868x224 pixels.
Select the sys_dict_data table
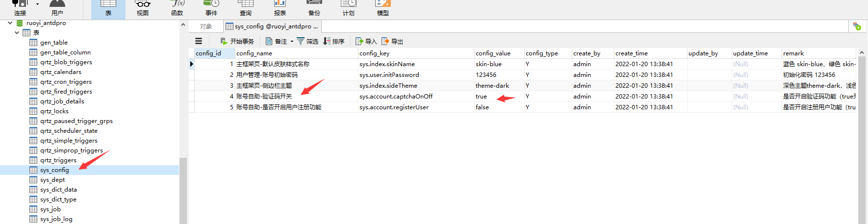click(x=58, y=190)
